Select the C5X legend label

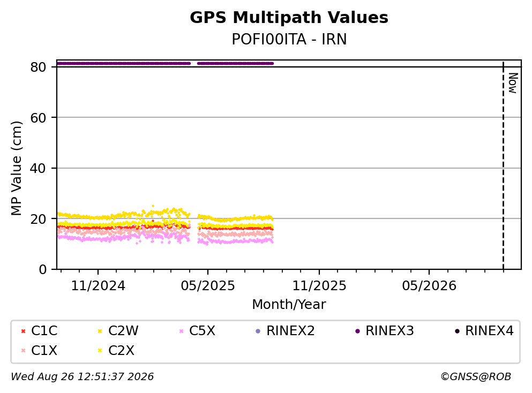(202, 331)
